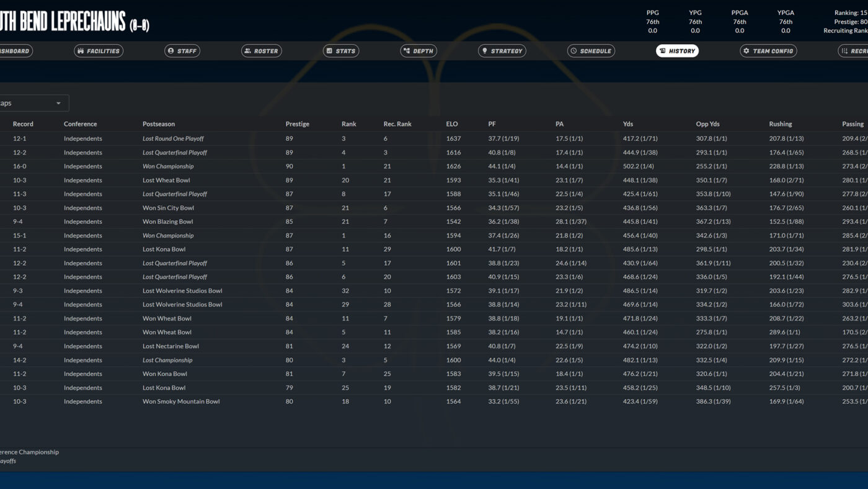Click the Opp Yds column header
Screen dimensions: 868x489
point(708,124)
